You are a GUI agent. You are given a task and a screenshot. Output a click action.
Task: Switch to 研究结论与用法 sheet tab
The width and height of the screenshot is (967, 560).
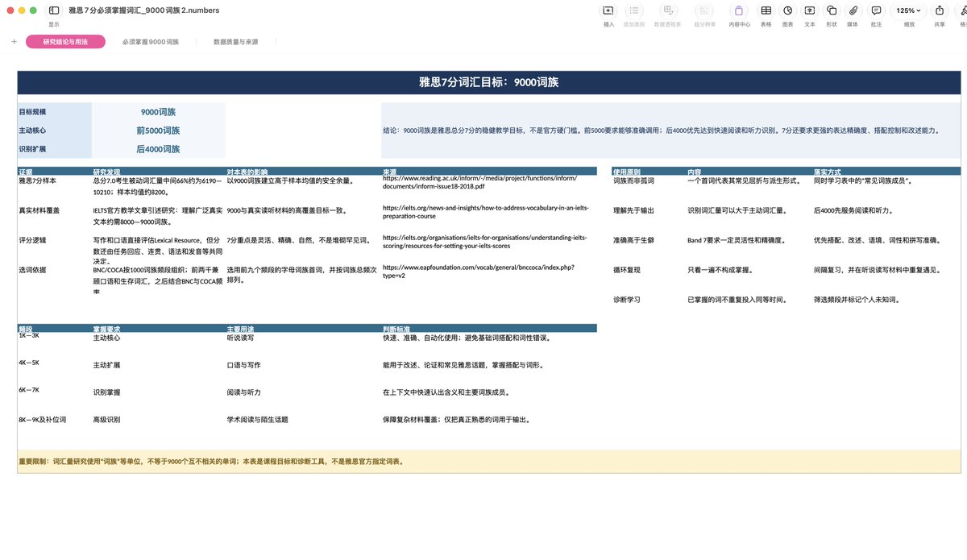click(x=65, y=42)
